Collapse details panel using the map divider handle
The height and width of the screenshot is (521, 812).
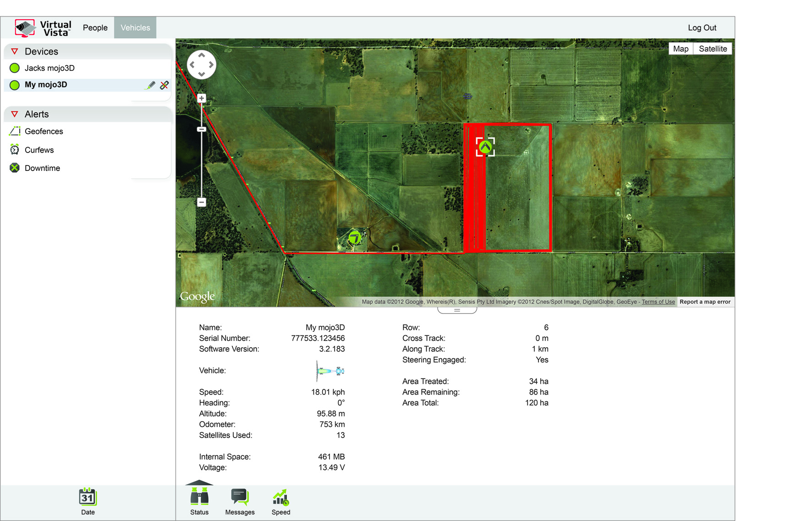click(x=457, y=310)
